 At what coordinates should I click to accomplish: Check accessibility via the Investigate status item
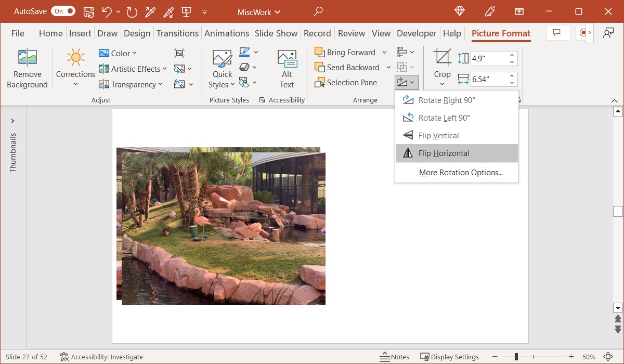pyautogui.click(x=101, y=357)
